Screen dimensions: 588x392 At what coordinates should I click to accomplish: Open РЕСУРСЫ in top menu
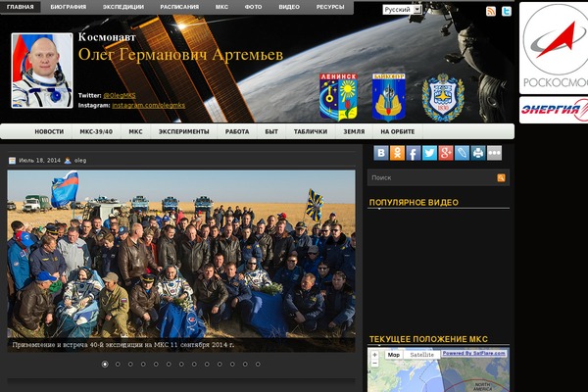[330, 7]
